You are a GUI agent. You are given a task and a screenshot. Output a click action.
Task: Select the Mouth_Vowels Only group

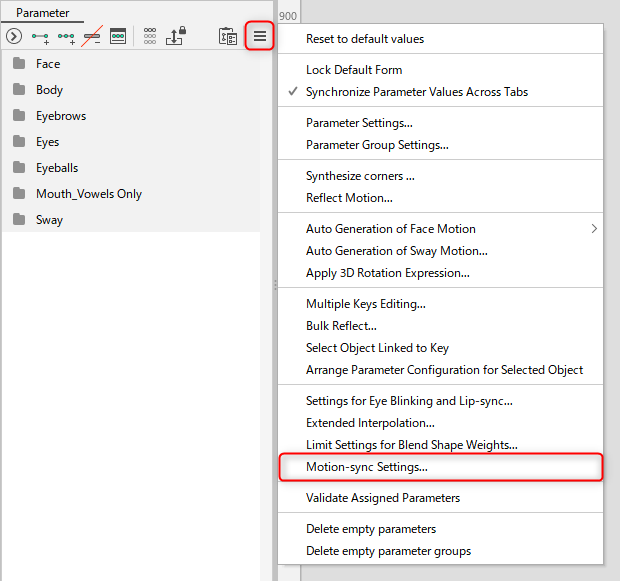(x=88, y=194)
